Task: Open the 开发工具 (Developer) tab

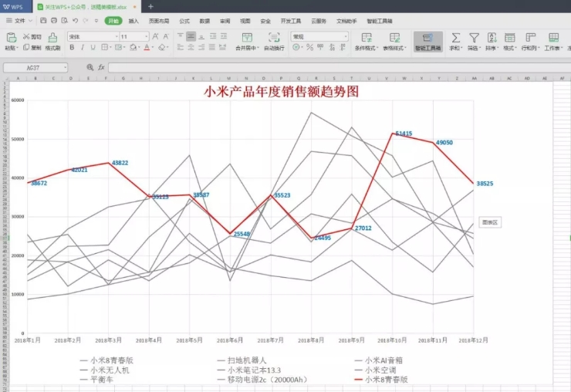Action: click(291, 21)
